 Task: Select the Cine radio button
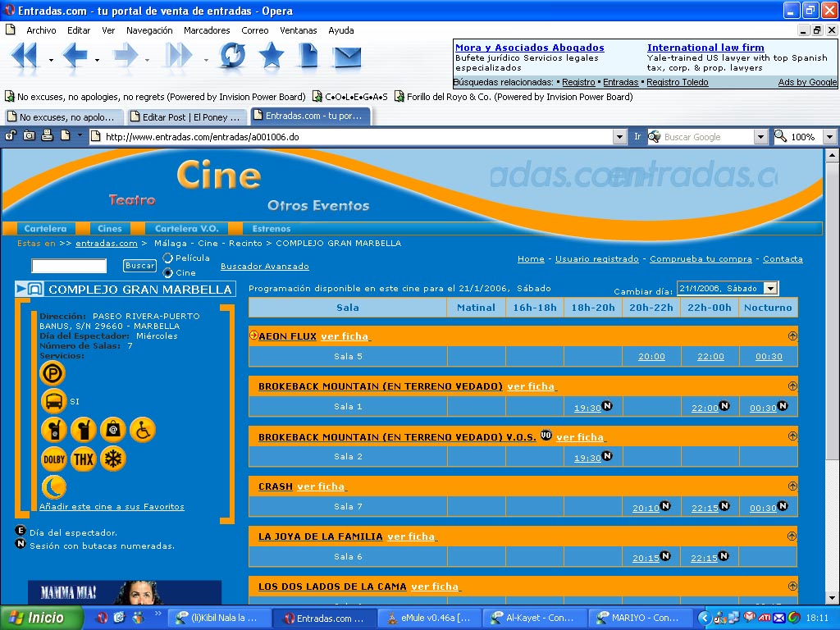coord(167,272)
